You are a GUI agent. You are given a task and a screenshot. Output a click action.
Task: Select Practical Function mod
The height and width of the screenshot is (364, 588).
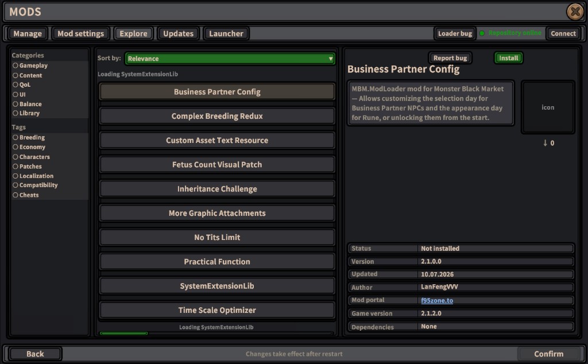pyautogui.click(x=217, y=262)
